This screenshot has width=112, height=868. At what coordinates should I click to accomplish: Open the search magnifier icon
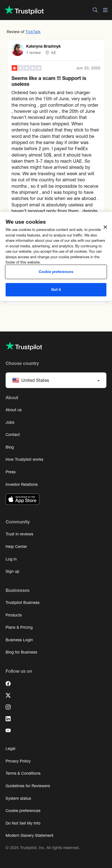(95, 10)
